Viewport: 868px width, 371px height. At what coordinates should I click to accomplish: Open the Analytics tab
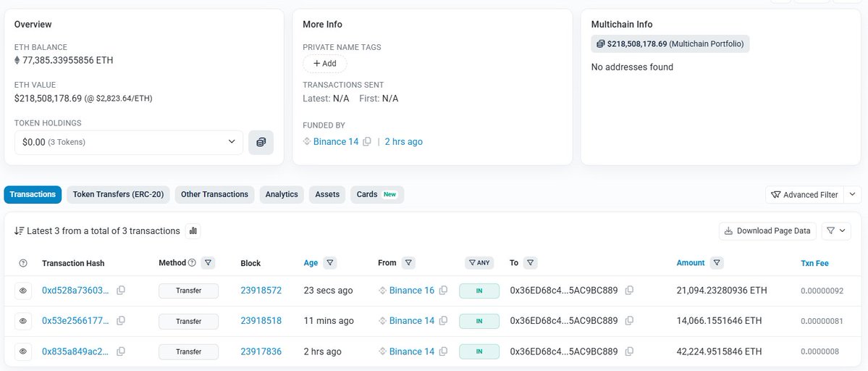pyautogui.click(x=282, y=194)
